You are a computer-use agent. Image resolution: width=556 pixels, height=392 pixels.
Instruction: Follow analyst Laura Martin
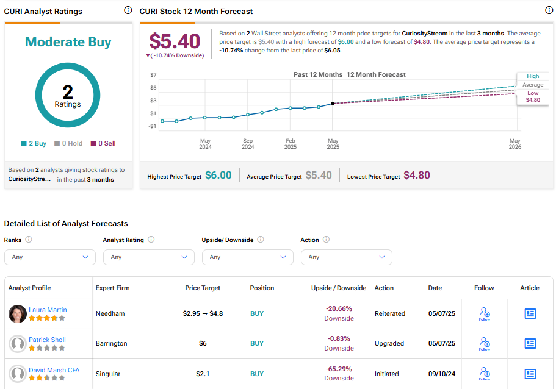pyautogui.click(x=485, y=314)
